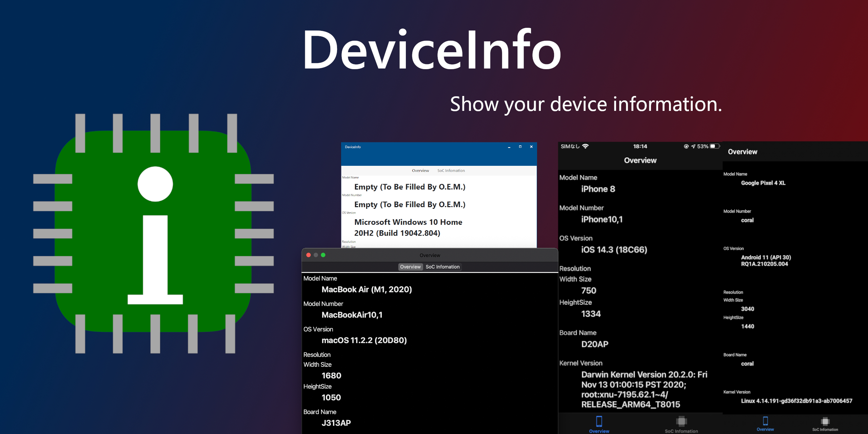This screenshot has height=434, width=868.
Task: Tap SoC Infomation chip icon on iPhone
Action: pos(681,421)
